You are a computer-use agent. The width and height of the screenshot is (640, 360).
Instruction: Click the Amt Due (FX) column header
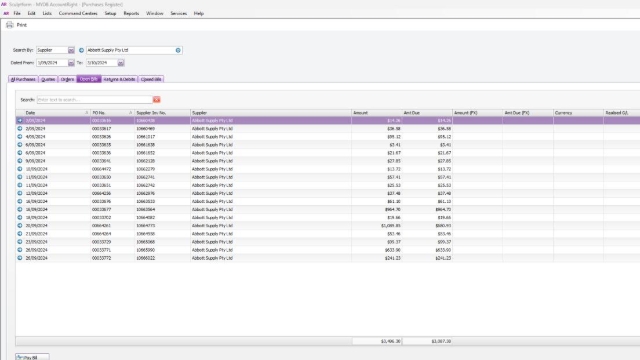tap(528, 113)
